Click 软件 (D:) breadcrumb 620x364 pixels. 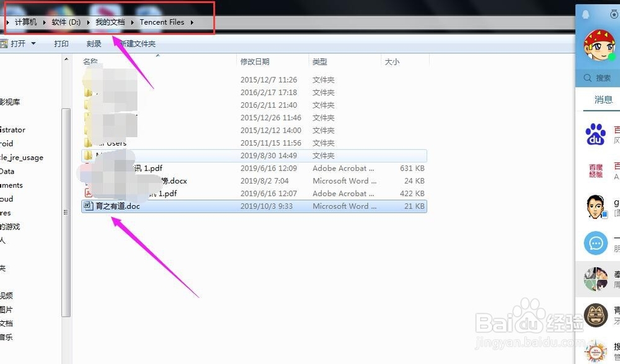click(66, 22)
